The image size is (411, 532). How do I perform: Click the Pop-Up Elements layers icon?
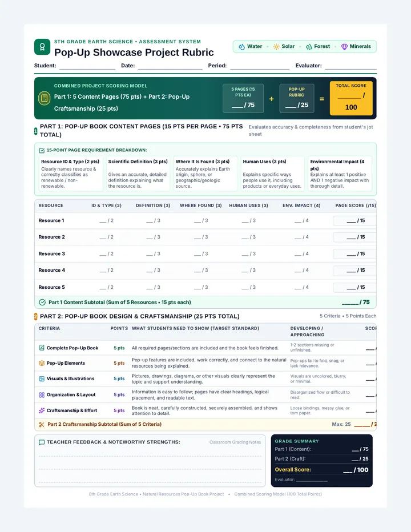tap(42, 363)
